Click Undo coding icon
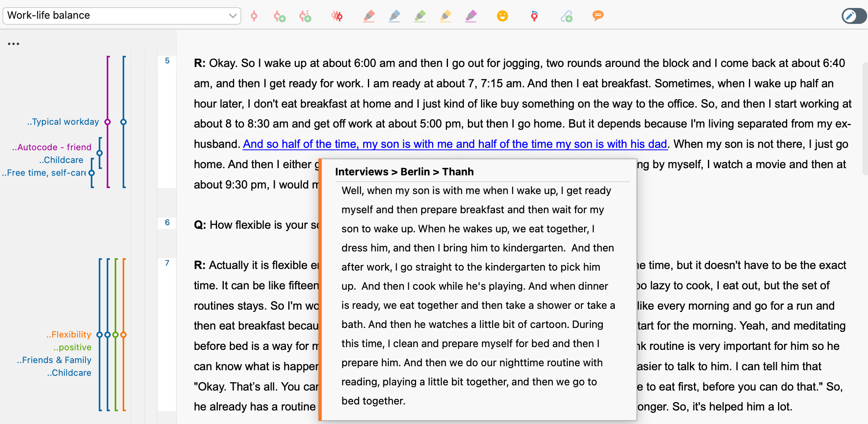This screenshot has width=868, height=424. [534, 16]
